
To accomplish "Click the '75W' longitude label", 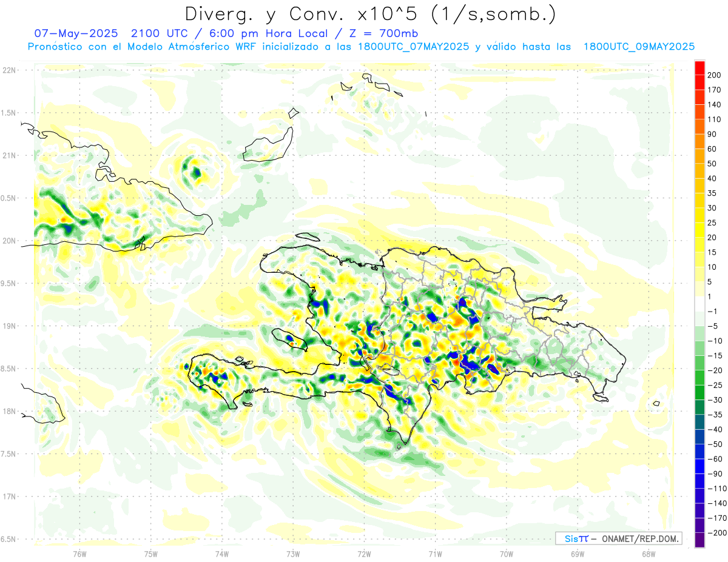I will pyautogui.click(x=150, y=553).
